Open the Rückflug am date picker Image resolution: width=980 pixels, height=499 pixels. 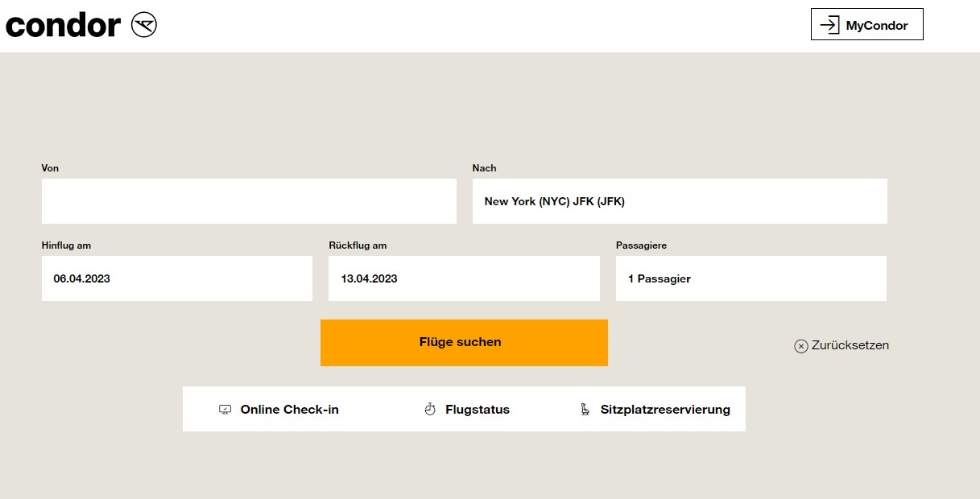point(464,278)
